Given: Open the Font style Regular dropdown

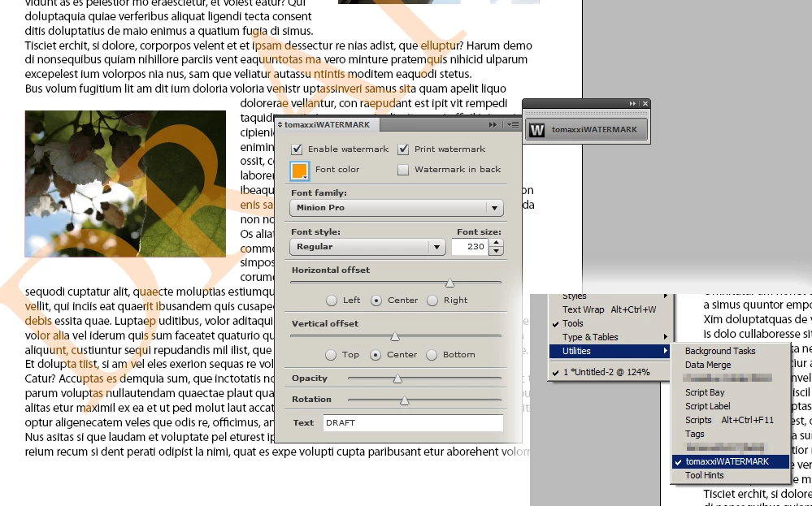Looking at the screenshot, I should click(x=367, y=247).
